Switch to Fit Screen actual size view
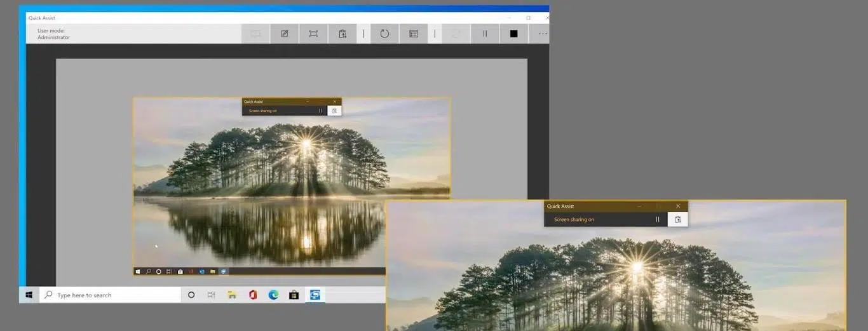 click(x=313, y=34)
